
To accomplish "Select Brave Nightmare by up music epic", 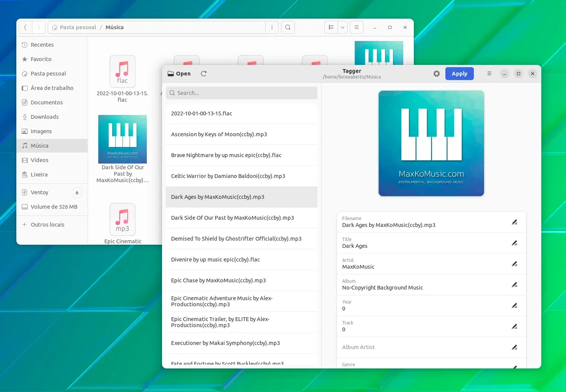I will tap(242, 155).
